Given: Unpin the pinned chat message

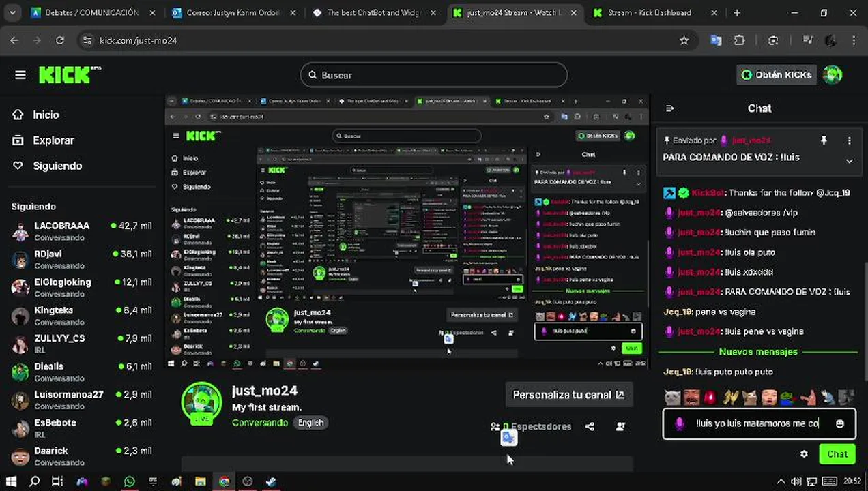Looking at the screenshot, I should [824, 140].
